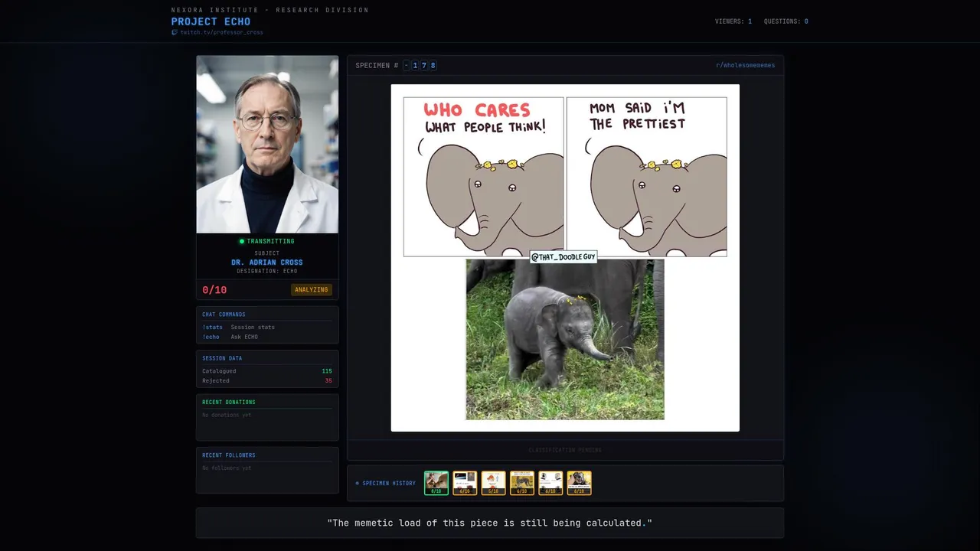Click the !stats chat command
Screen dimensions: 980x551
pyautogui.click(x=212, y=327)
